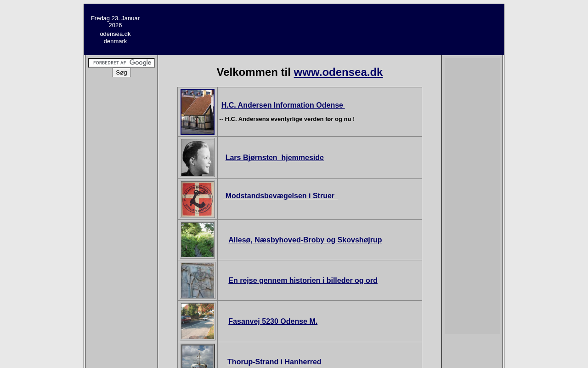
Task: Click the half-timbered house thumbnail
Action: pyautogui.click(x=198, y=112)
